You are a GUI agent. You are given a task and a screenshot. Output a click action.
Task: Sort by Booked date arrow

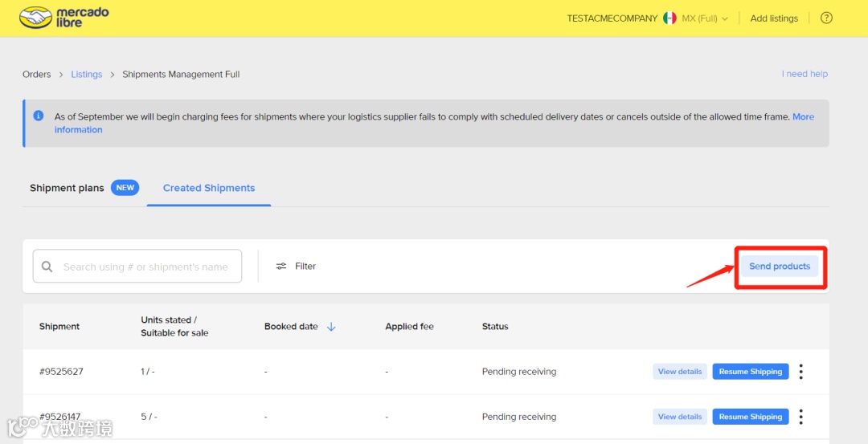click(331, 327)
